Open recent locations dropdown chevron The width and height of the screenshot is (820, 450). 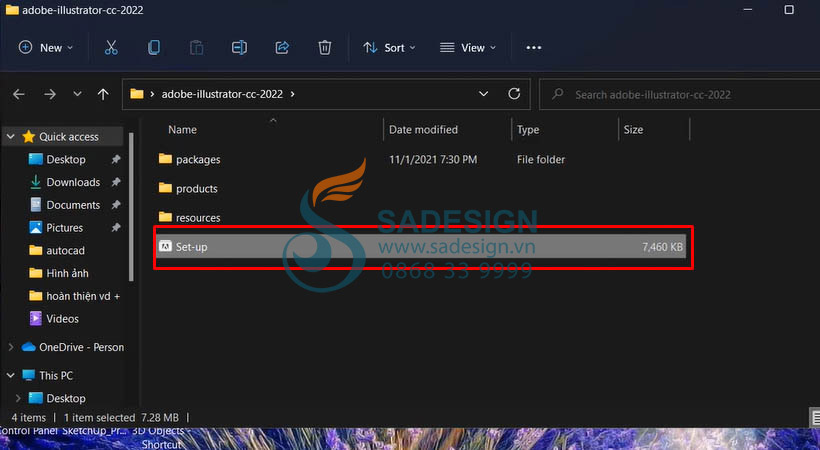click(77, 94)
